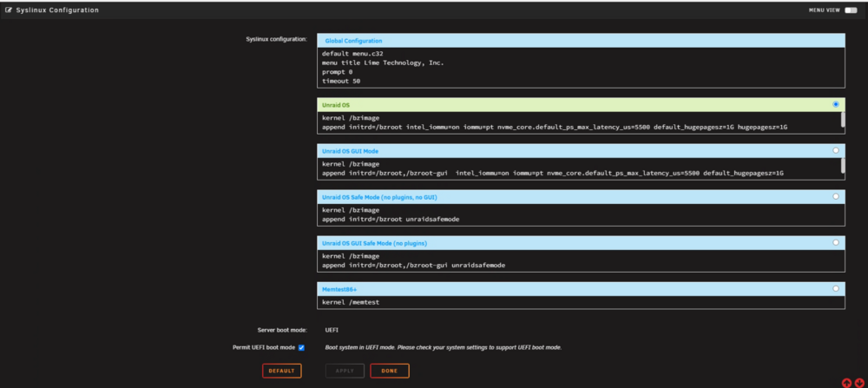The width and height of the screenshot is (868, 388).
Task: Toggle the Menu View switch
Action: (x=851, y=10)
